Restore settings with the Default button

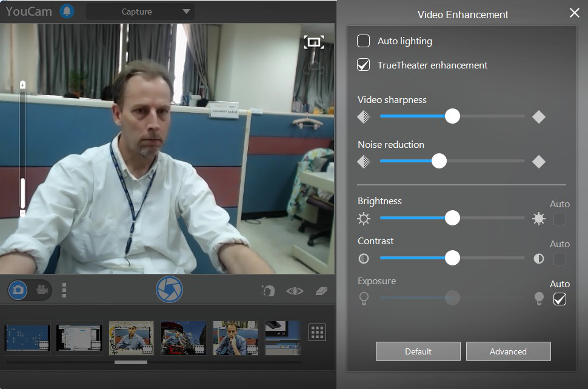click(418, 351)
